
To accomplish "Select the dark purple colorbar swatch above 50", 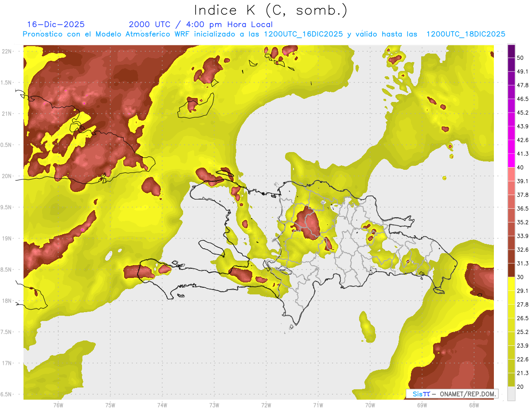I will [511, 51].
